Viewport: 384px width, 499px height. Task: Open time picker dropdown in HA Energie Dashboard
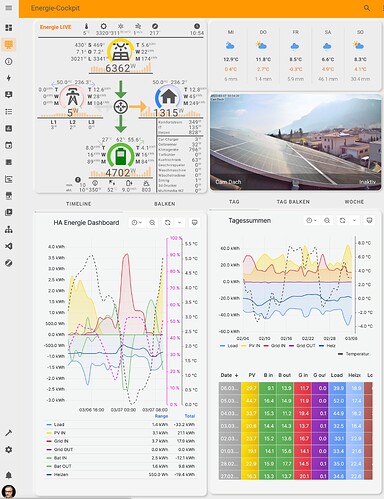click(137, 222)
